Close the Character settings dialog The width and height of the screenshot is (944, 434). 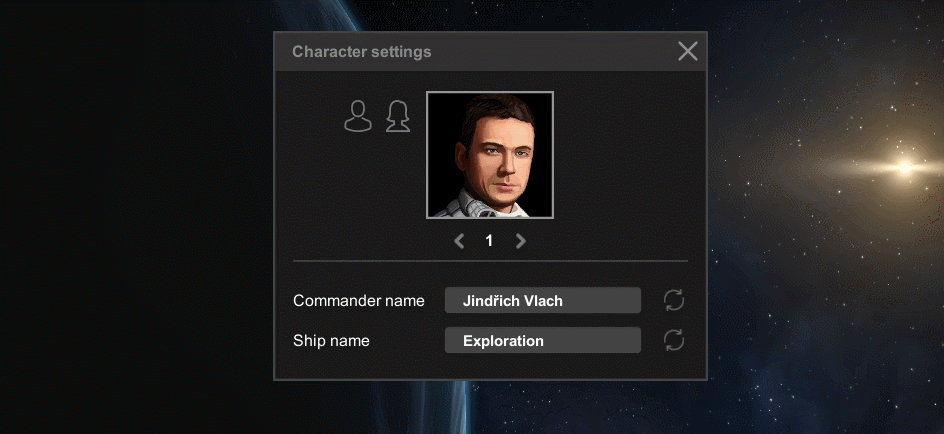click(x=688, y=51)
